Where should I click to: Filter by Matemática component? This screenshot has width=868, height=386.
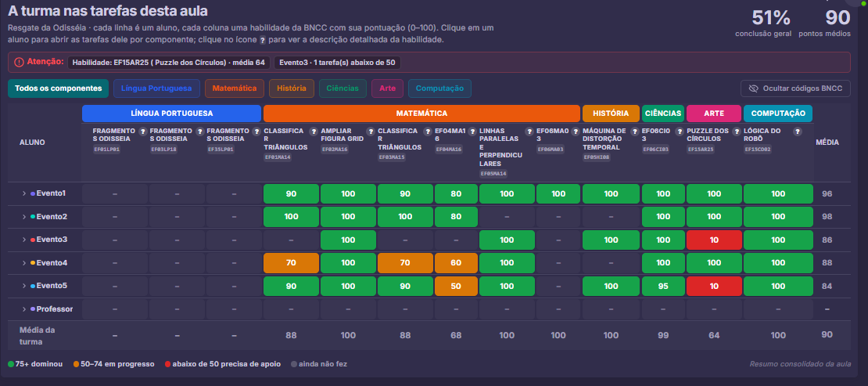[234, 88]
